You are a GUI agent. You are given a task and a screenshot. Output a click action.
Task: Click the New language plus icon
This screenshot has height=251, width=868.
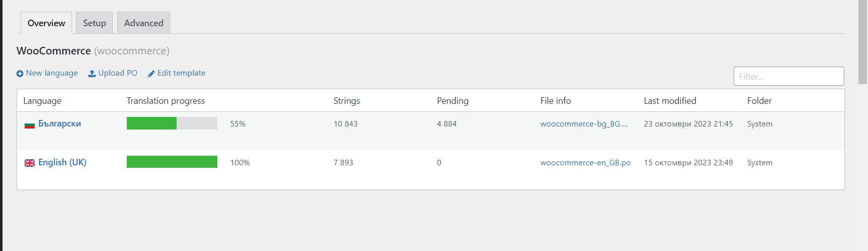click(20, 74)
